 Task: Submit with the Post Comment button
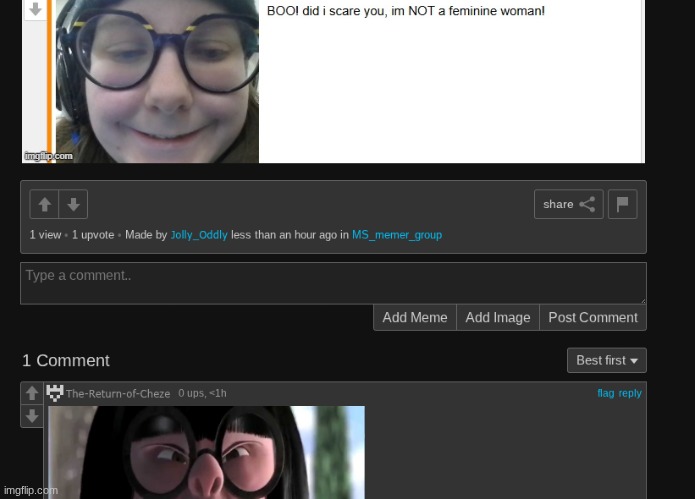click(592, 317)
